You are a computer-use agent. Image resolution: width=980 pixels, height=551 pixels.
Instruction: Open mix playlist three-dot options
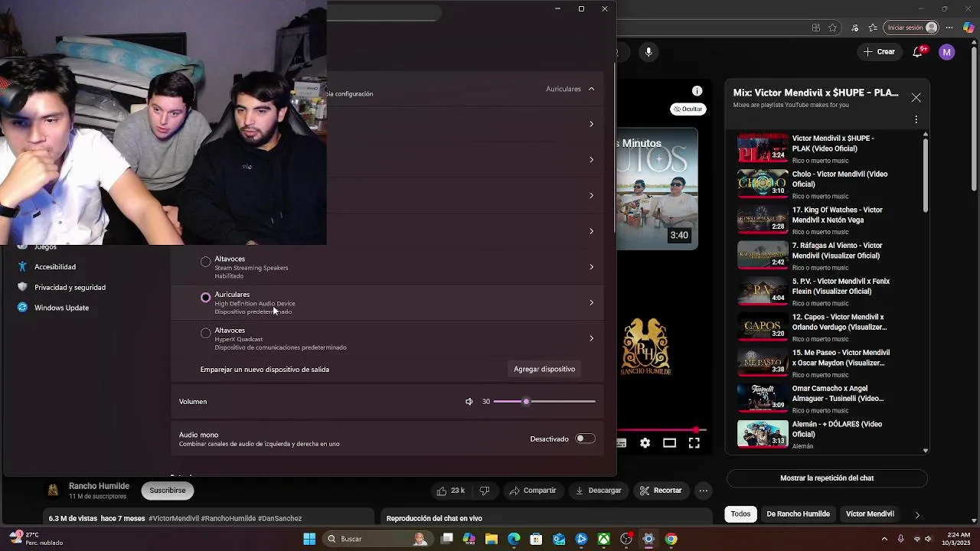[916, 120]
